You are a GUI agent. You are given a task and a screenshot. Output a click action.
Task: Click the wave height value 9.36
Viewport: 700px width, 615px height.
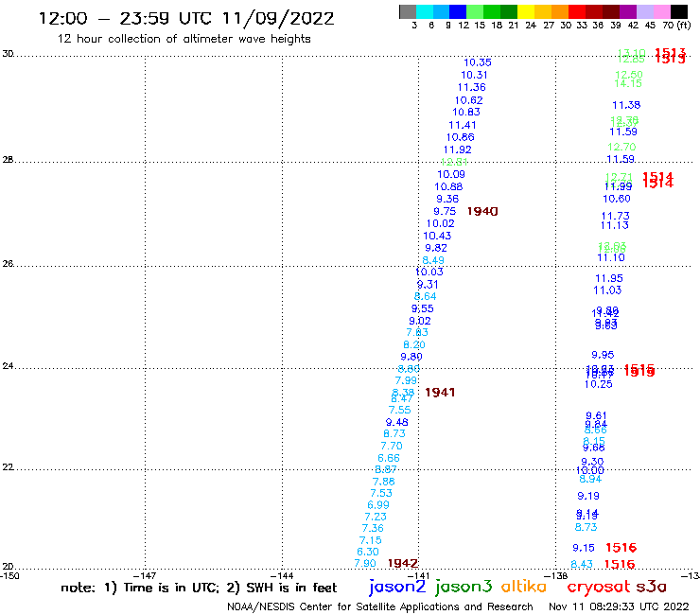pos(447,199)
